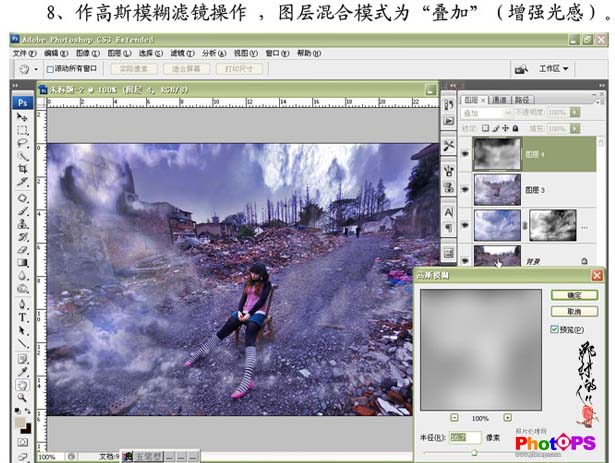Select the Crop tool

tap(22, 169)
